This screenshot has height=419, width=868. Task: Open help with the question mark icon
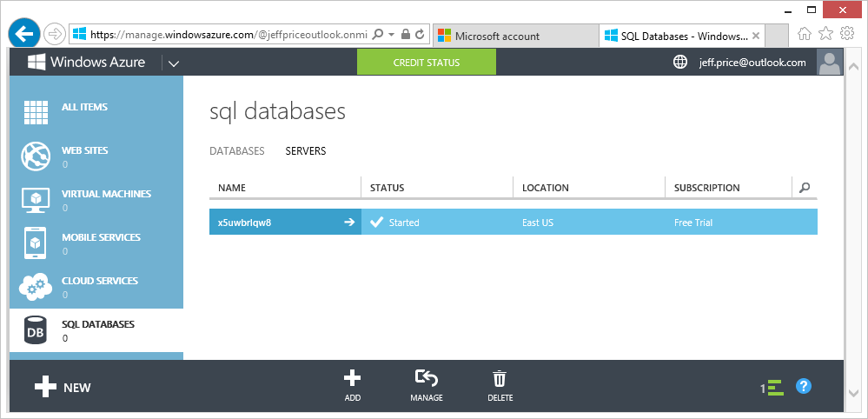tap(804, 386)
